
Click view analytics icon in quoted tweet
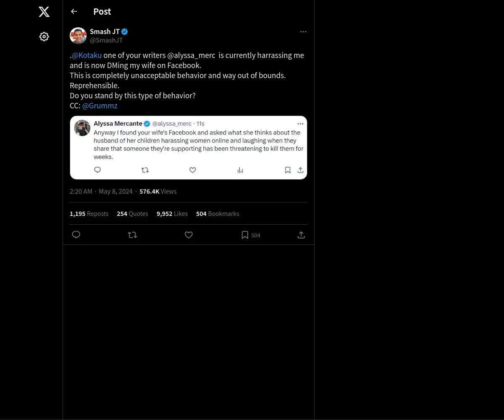click(240, 170)
